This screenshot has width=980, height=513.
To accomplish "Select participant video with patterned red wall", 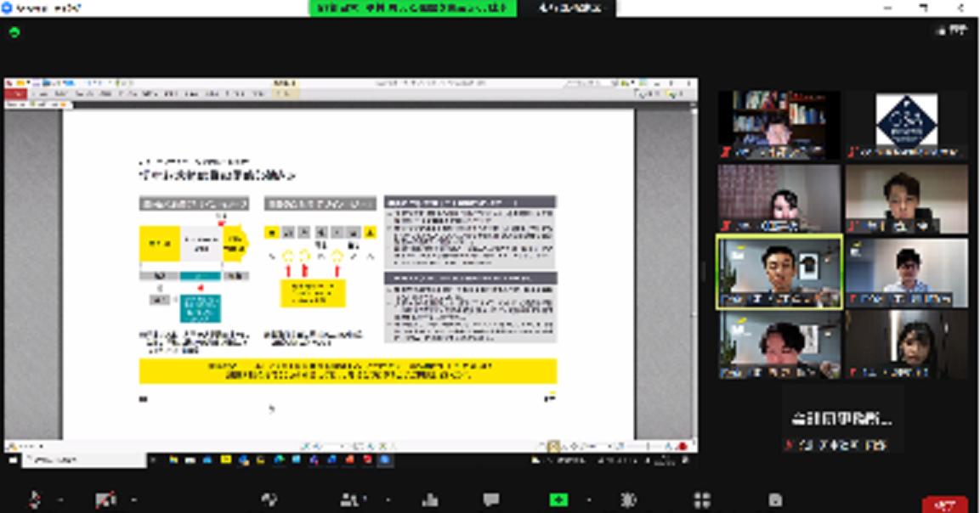I will pyautogui.click(x=779, y=198).
